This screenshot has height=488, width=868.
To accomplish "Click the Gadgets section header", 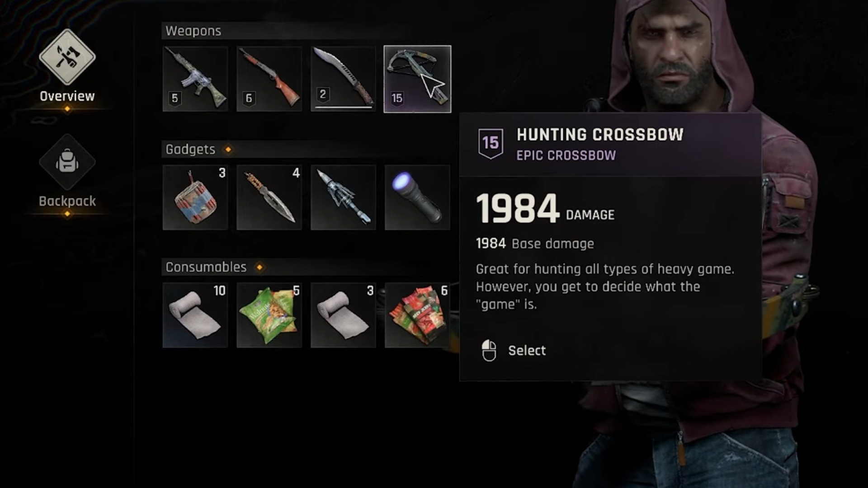I will (x=190, y=149).
